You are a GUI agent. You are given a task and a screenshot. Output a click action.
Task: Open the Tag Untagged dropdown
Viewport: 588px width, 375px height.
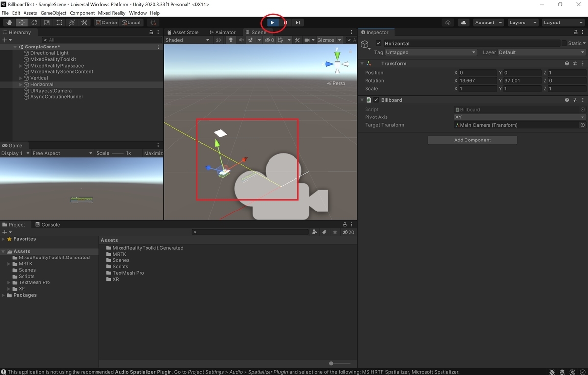click(430, 52)
